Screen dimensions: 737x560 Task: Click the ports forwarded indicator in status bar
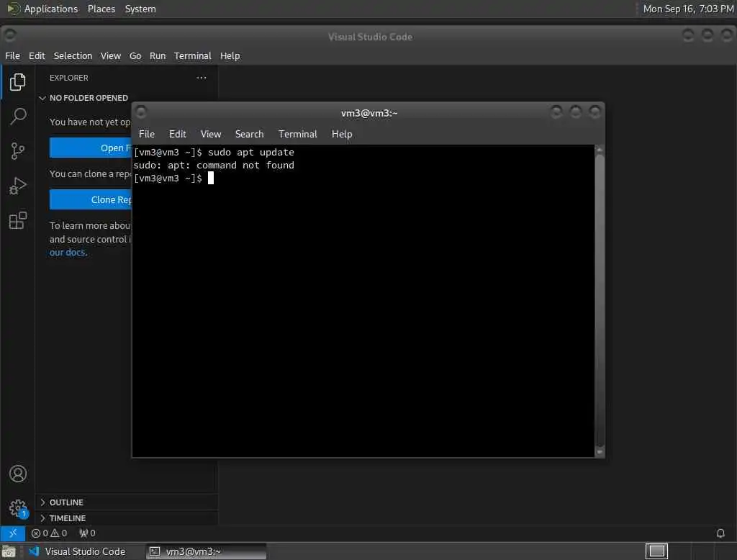(87, 533)
